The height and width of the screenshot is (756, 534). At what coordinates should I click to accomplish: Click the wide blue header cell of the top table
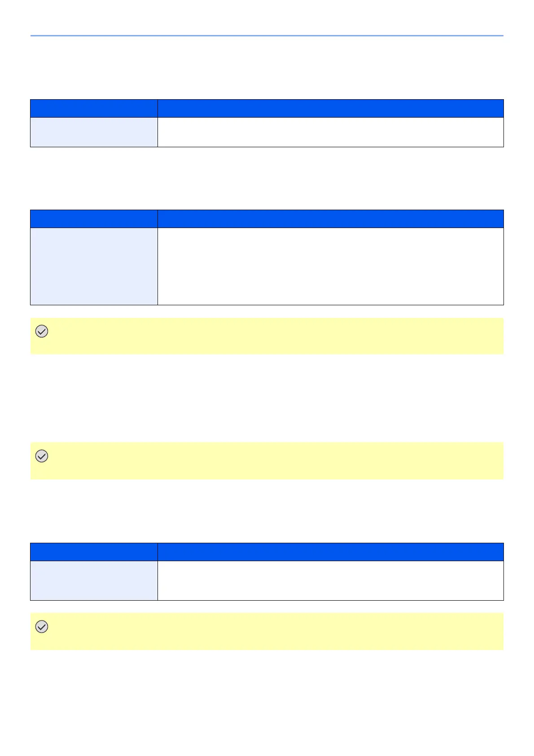tap(330, 108)
